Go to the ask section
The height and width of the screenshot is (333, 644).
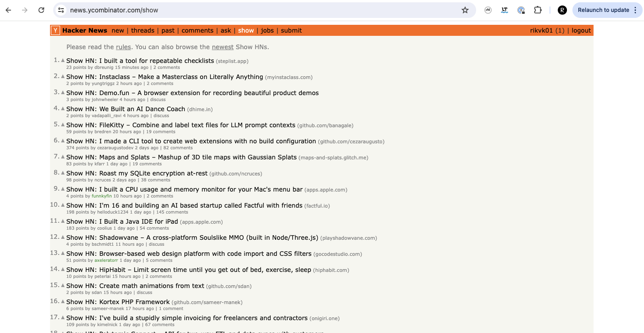(x=226, y=30)
